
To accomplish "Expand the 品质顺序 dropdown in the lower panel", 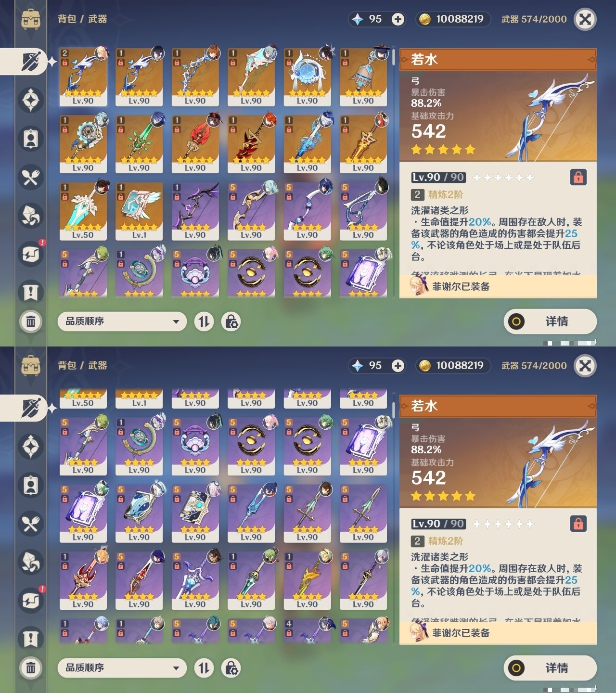I will [122, 668].
